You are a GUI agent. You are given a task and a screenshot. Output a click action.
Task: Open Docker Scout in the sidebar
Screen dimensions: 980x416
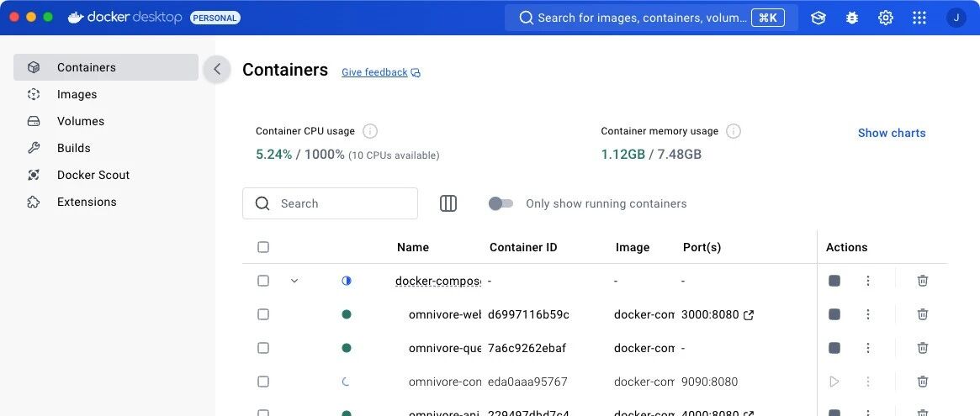(x=106, y=175)
